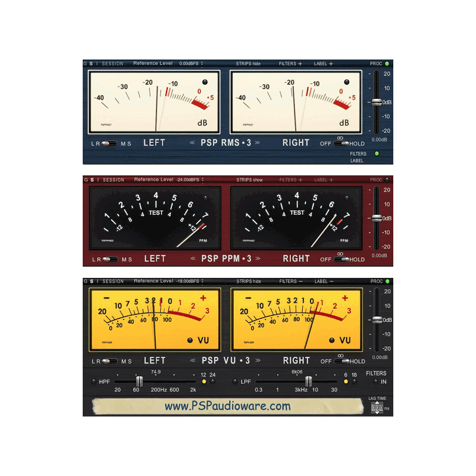The height and width of the screenshot is (476, 476).
Task: Expand LABEL + section on RMS header
Action: pos(324,64)
